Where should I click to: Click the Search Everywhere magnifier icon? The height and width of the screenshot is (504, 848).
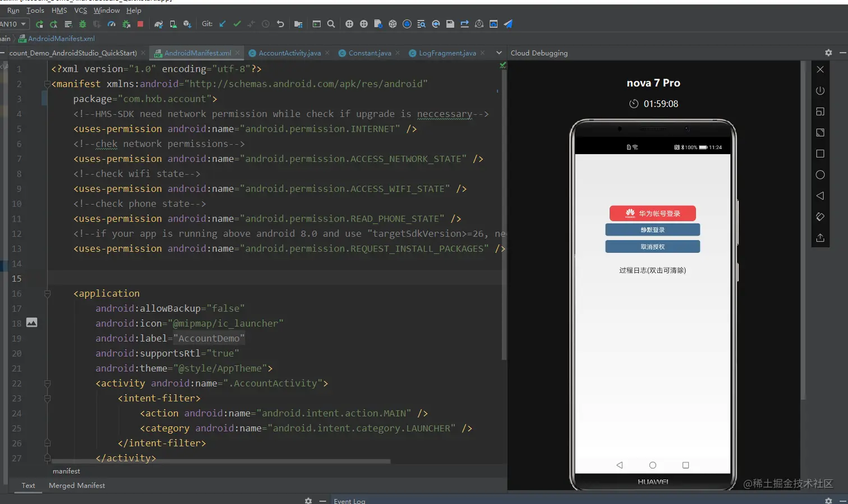pyautogui.click(x=331, y=24)
